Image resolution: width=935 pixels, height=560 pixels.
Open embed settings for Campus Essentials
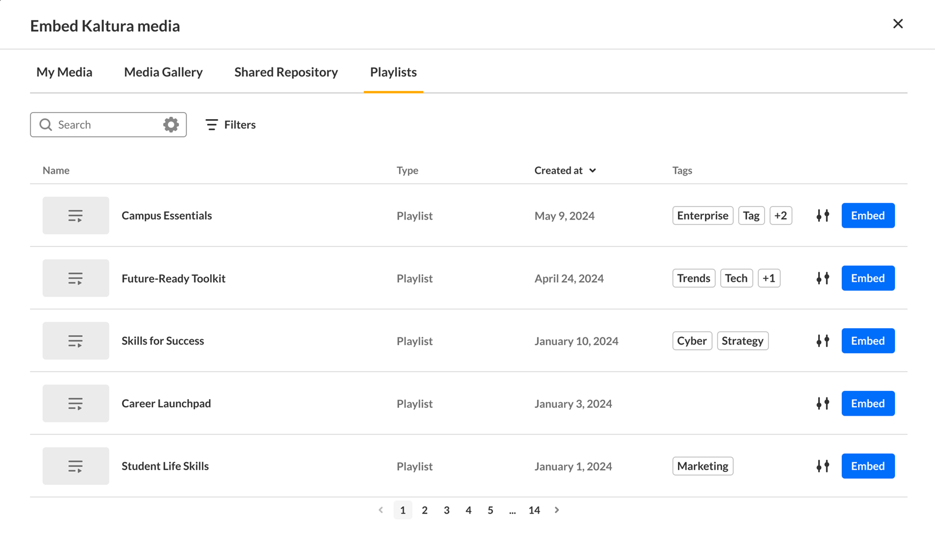(822, 215)
